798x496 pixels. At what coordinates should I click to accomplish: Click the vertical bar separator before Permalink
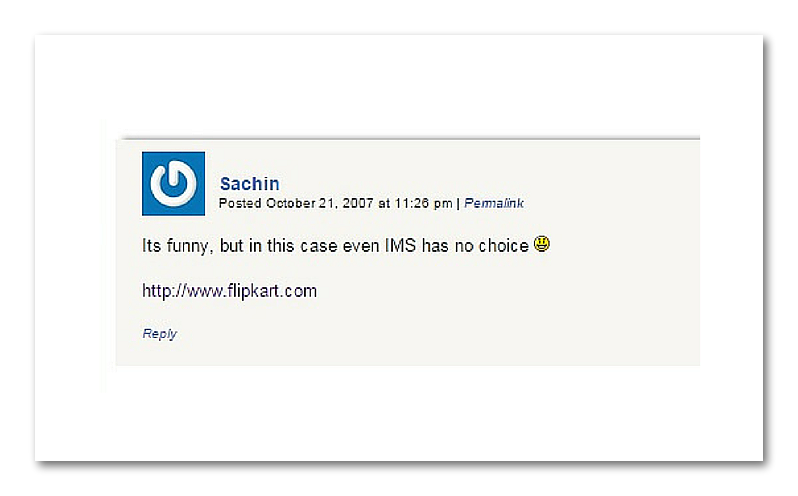458,203
